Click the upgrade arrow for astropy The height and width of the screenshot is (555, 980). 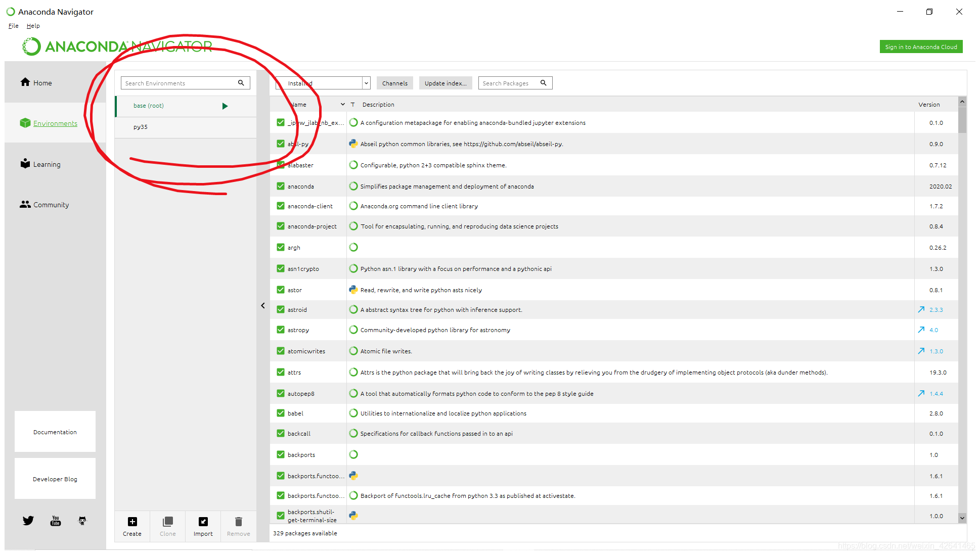[921, 330]
